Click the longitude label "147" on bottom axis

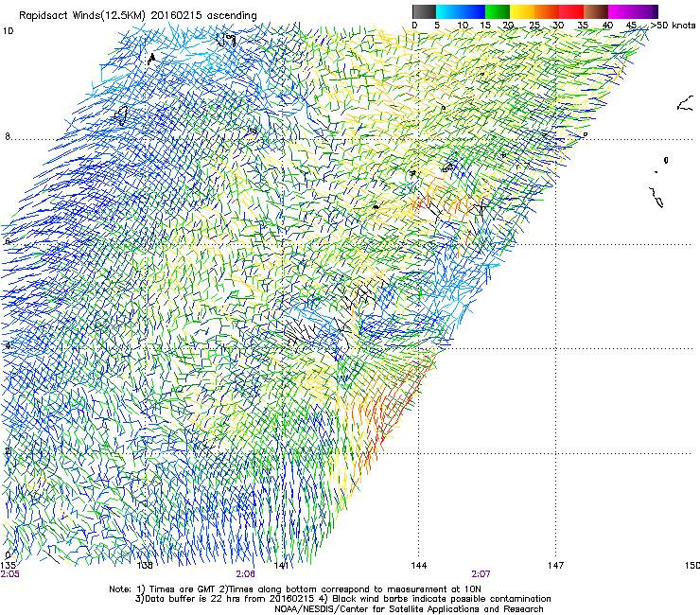click(x=556, y=566)
